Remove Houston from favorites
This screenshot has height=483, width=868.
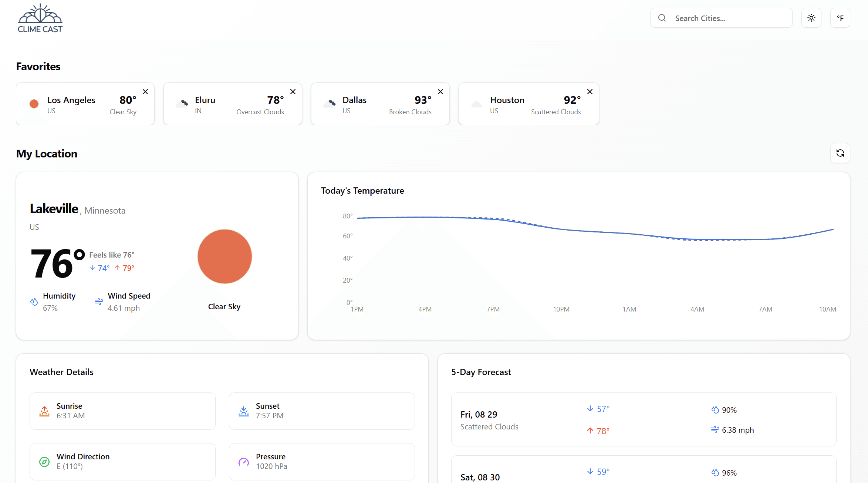tap(590, 92)
